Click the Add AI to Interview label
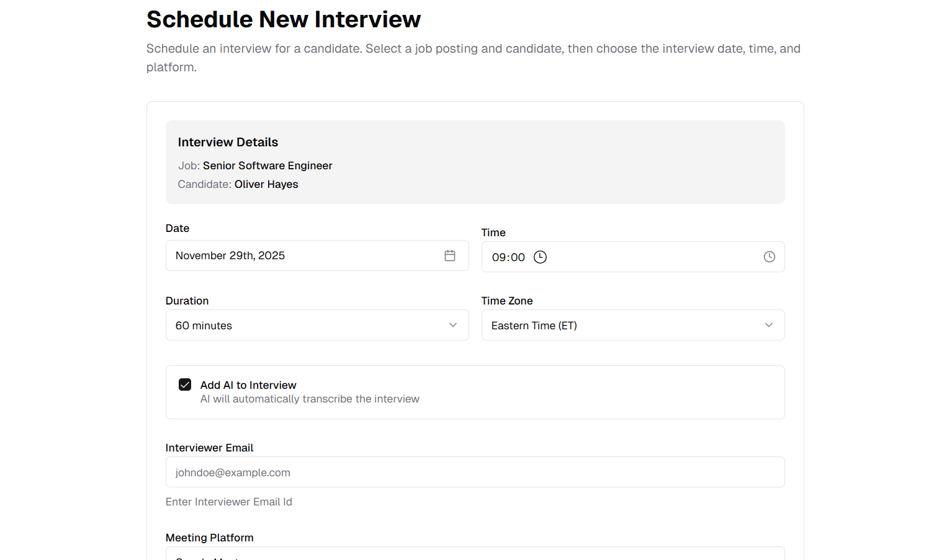 [248, 384]
